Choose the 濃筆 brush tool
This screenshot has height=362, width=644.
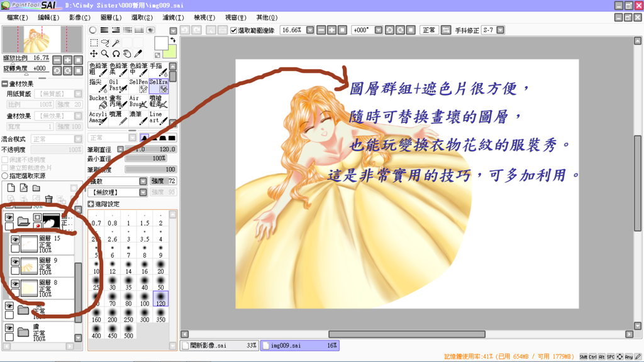[138, 118]
